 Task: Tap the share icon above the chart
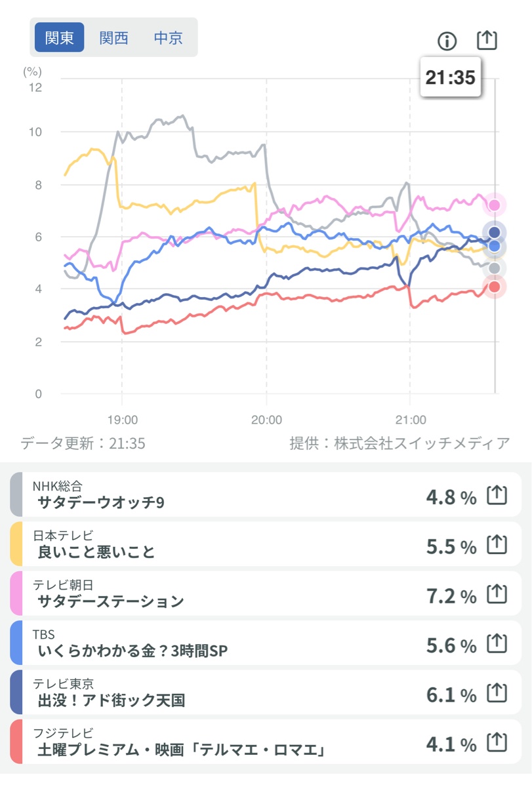[487, 40]
